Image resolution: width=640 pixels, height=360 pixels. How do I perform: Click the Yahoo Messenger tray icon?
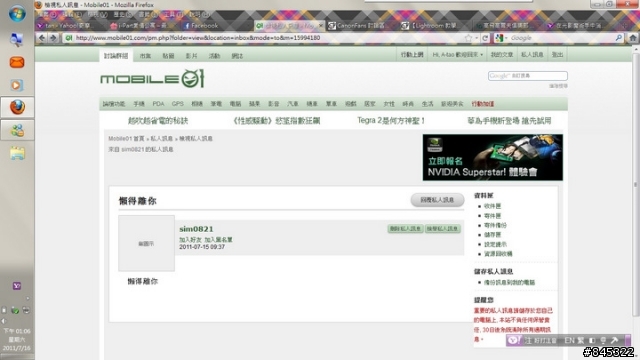tap(17, 286)
